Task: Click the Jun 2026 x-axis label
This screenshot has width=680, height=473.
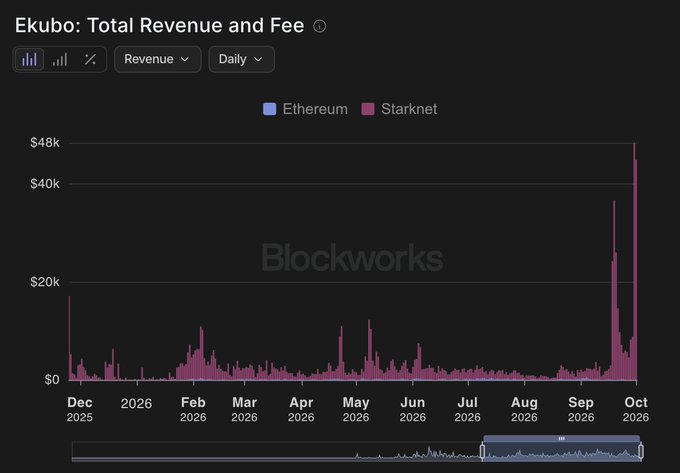Action: point(412,409)
